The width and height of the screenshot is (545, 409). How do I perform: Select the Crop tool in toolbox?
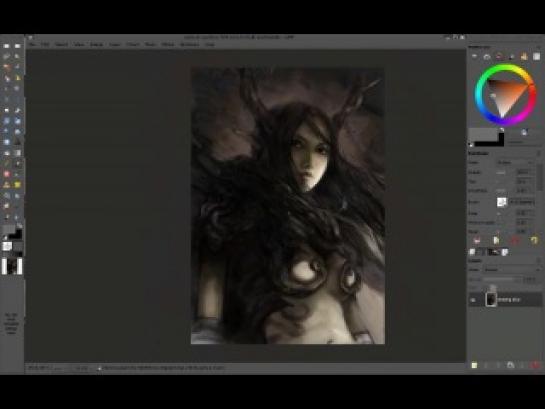[x=17, y=110]
